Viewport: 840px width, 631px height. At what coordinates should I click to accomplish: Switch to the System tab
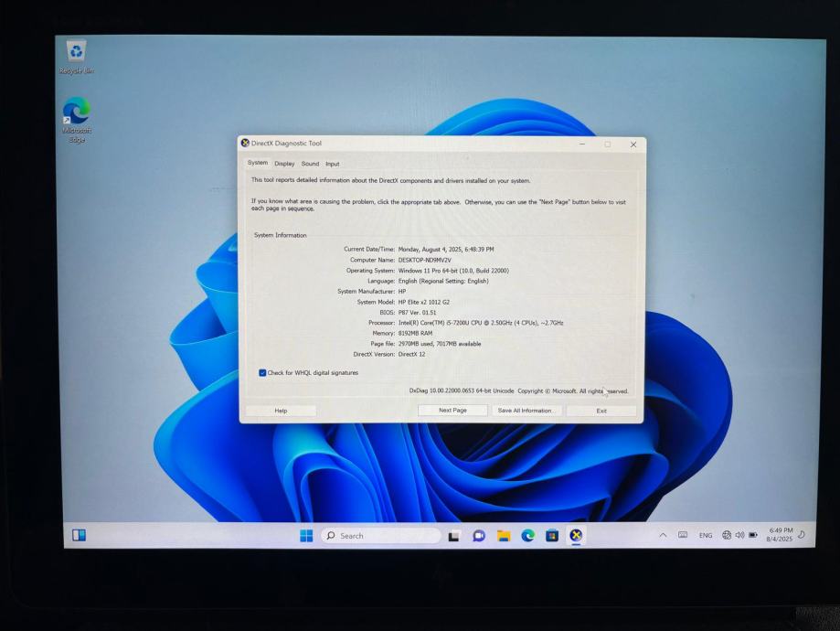click(x=258, y=163)
